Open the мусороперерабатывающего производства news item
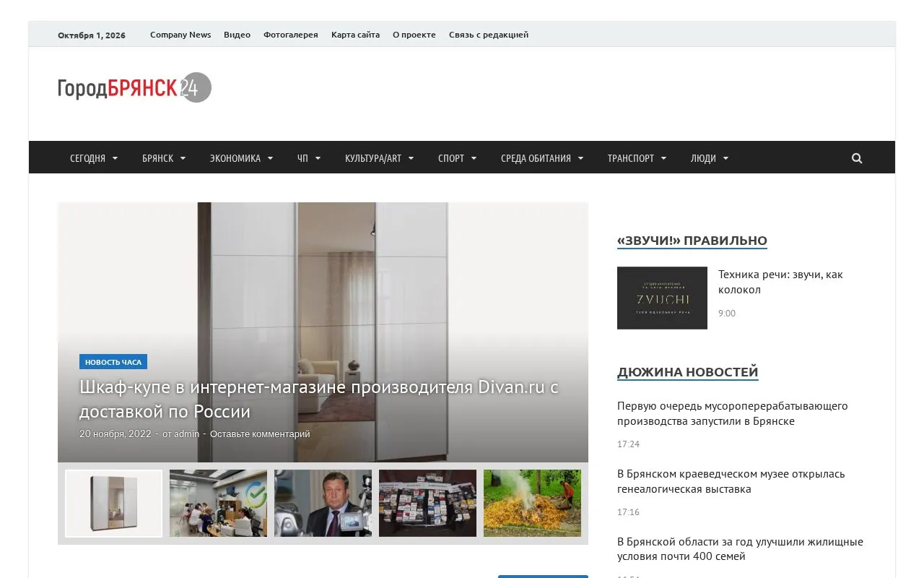Image resolution: width=924 pixels, height=578 pixels. 733,413
